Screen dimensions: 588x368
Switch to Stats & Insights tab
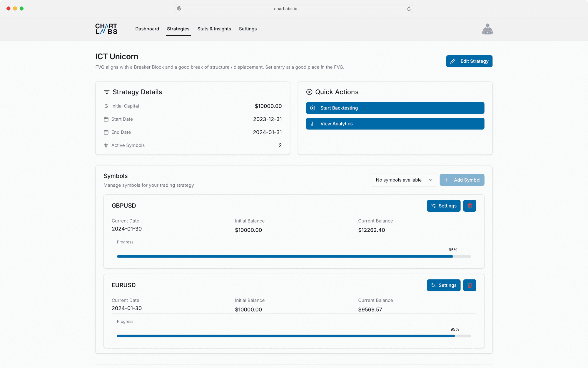pos(214,29)
